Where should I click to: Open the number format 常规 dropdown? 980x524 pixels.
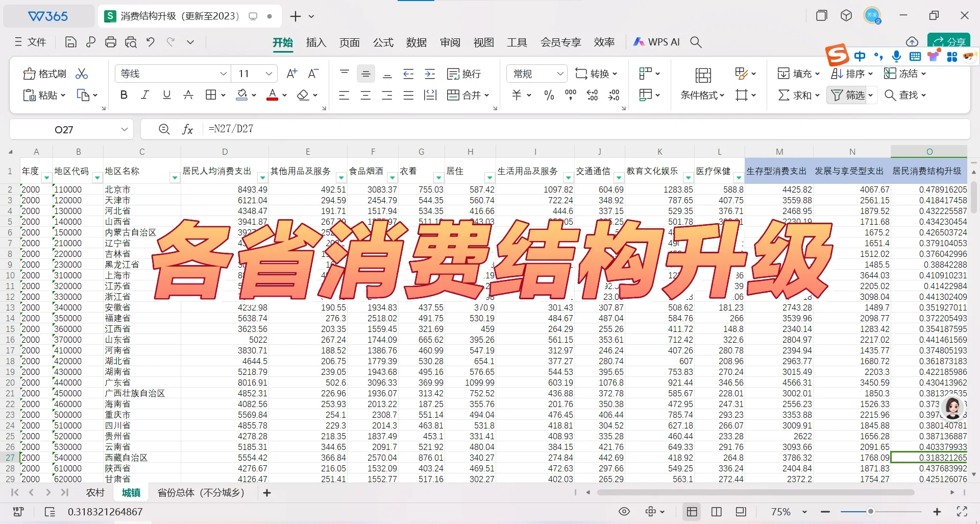[560, 74]
